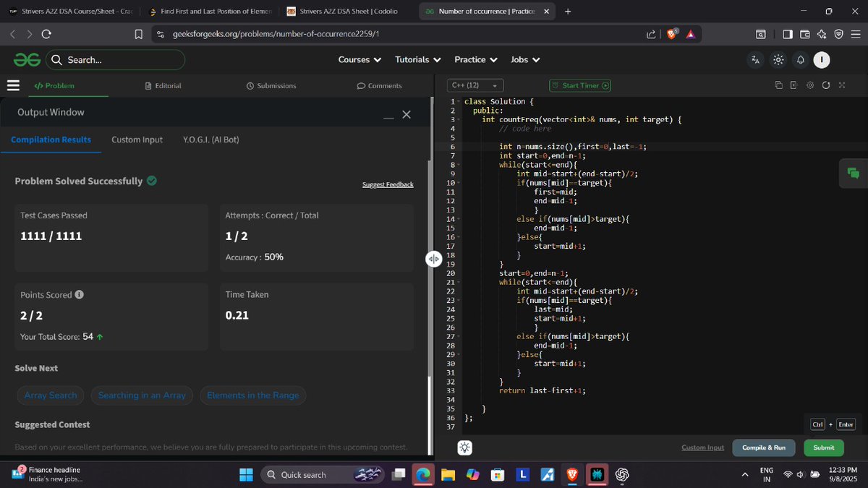Screen dimensions: 868x488
Task: Reset the code using the refresh icon
Action: coord(826,85)
